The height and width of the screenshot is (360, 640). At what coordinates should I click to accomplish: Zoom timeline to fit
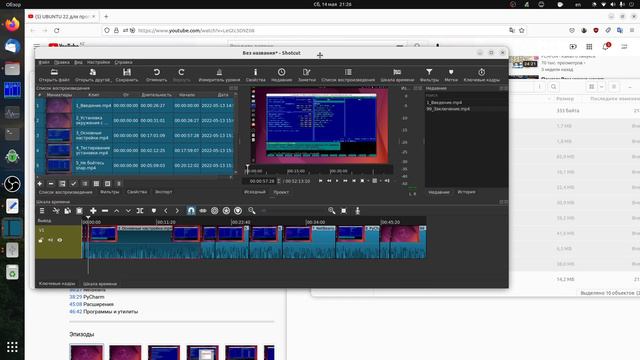point(344,211)
